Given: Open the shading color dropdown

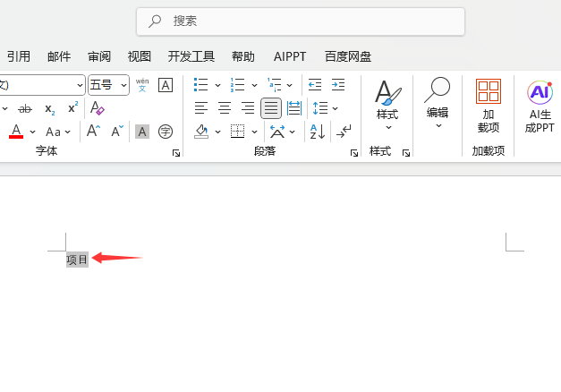Looking at the screenshot, I should point(217,132).
